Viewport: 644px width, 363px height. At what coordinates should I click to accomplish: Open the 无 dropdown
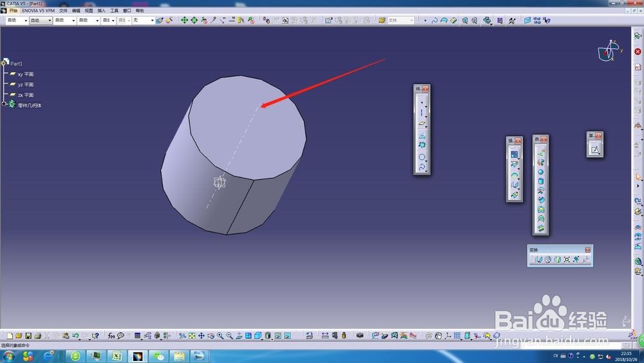[143, 20]
